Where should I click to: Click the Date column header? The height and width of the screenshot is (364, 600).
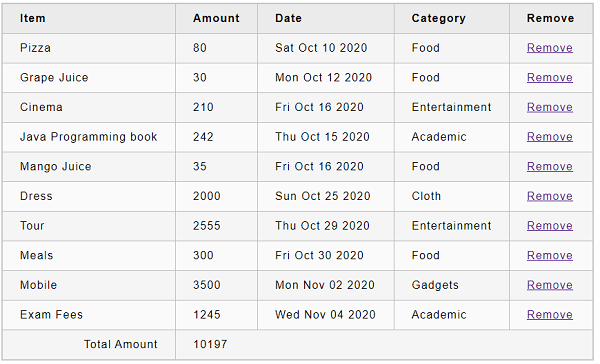tap(326, 18)
